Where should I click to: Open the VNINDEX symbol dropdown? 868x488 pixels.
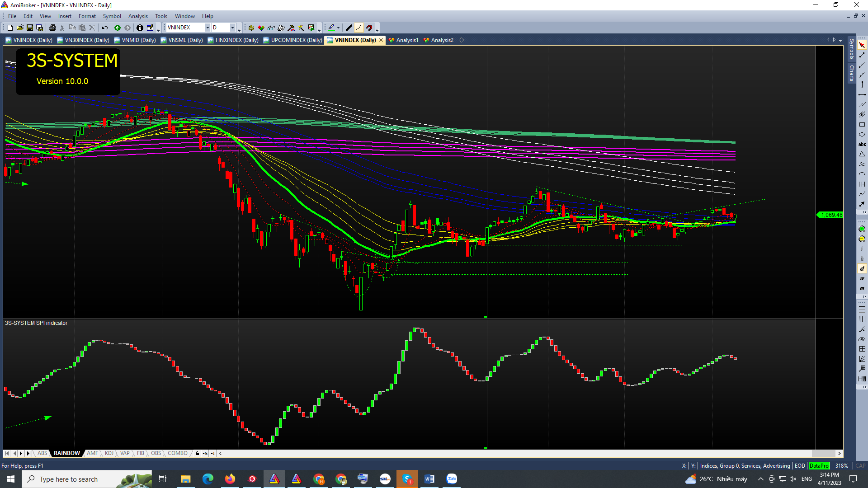[x=208, y=28]
